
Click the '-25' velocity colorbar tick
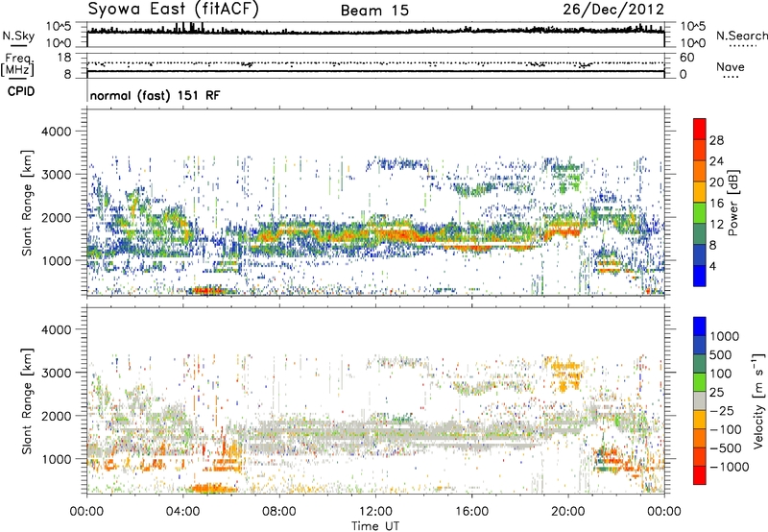[721, 411]
